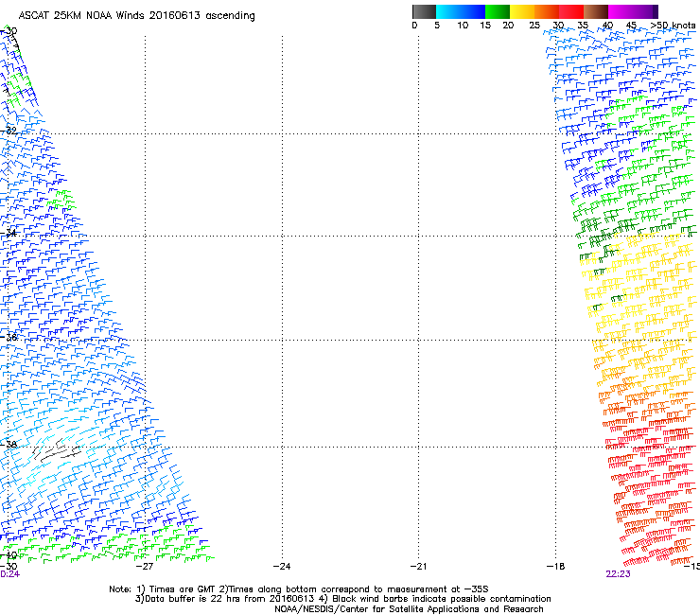Click the 'NOAA/NESDIS/Center for Satellite Applications and Research' credit
700x615 pixels.
[409, 609]
